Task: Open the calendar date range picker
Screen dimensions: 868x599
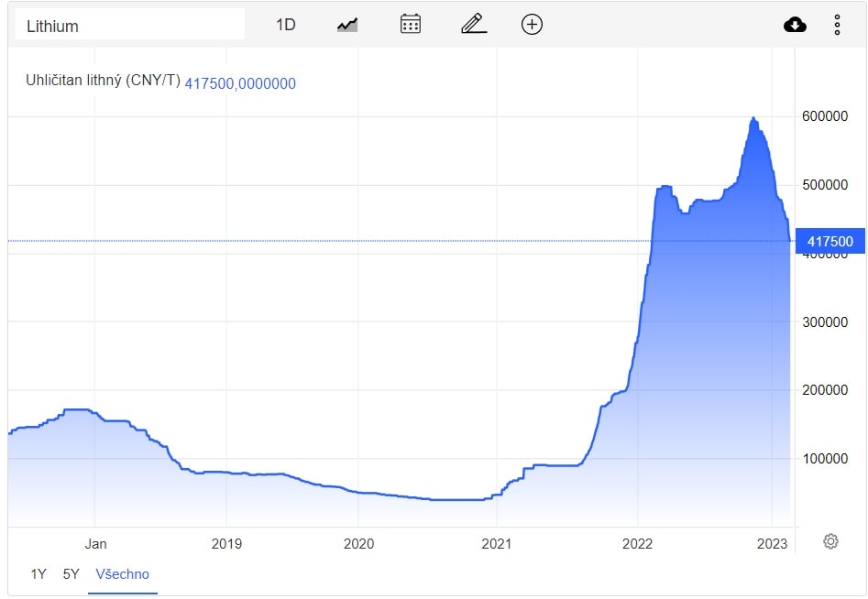Action: click(411, 25)
